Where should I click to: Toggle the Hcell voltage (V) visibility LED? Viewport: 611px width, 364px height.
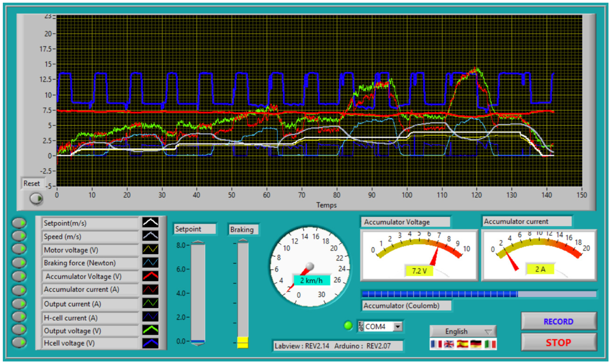point(19,342)
